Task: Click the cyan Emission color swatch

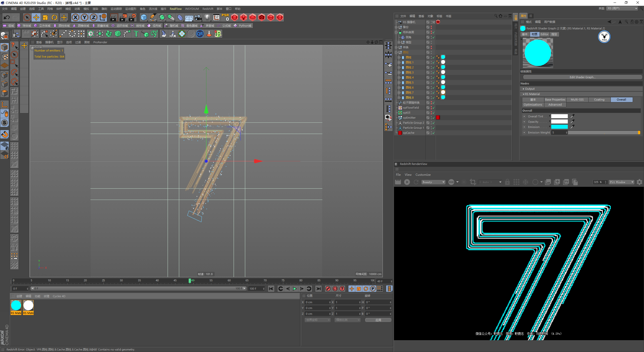Action: click(559, 127)
